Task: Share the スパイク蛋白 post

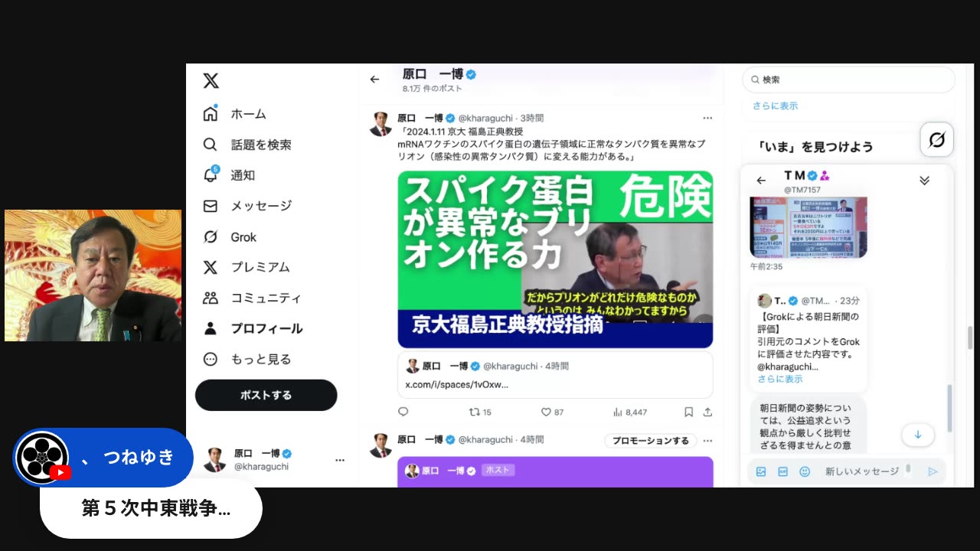Action: pyautogui.click(x=707, y=412)
